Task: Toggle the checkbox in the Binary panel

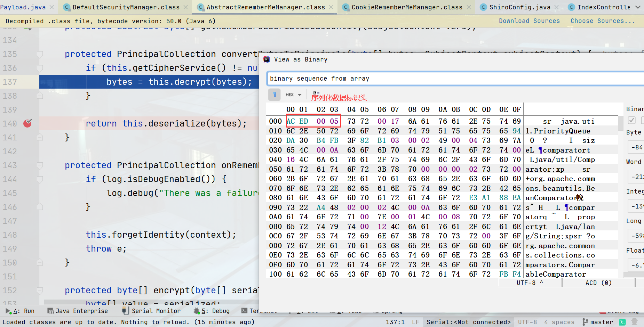Action: point(632,120)
